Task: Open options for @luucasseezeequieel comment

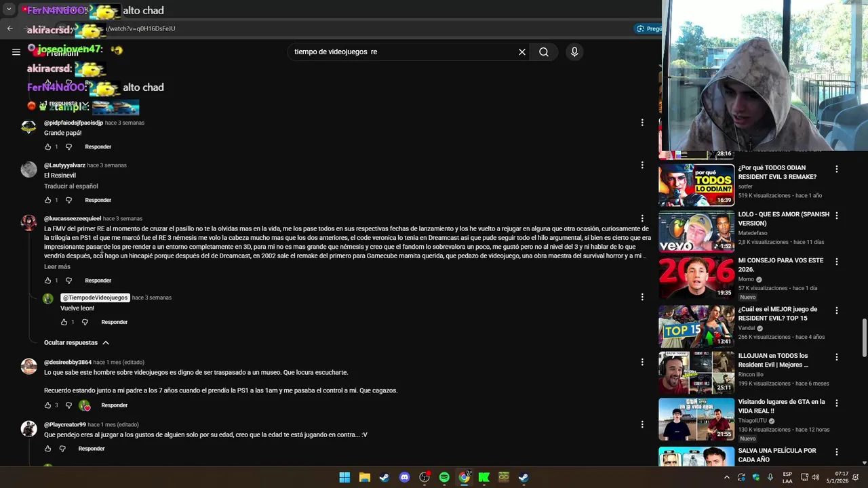Action: pyautogui.click(x=642, y=219)
